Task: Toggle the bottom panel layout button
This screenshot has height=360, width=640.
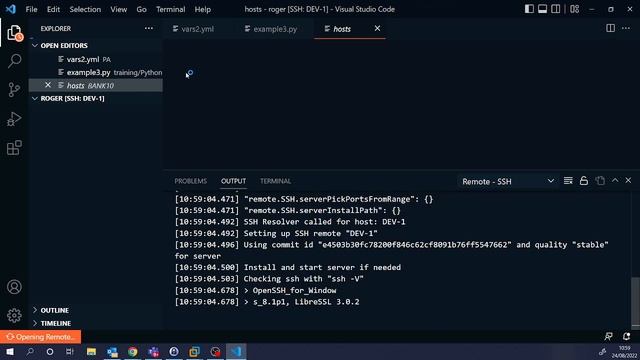Action: [x=542, y=9]
